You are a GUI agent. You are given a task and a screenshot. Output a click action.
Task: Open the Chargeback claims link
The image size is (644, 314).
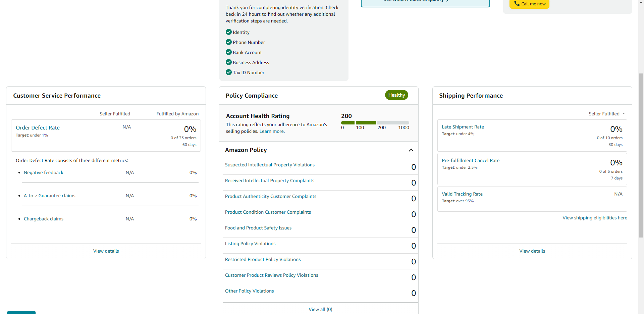click(x=44, y=219)
